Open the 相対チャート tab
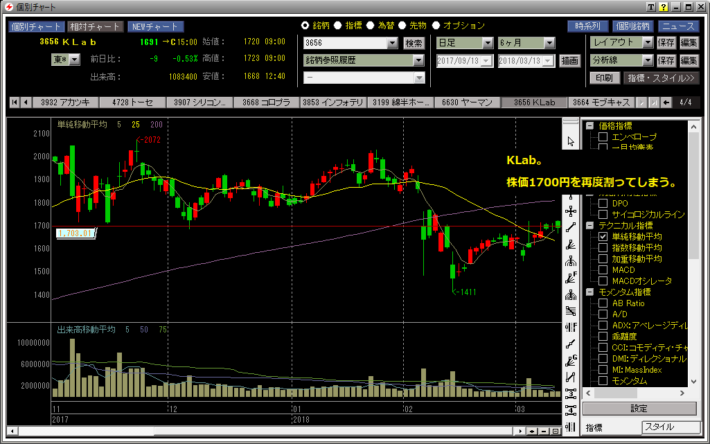The height and width of the screenshot is (444, 710). [97, 26]
